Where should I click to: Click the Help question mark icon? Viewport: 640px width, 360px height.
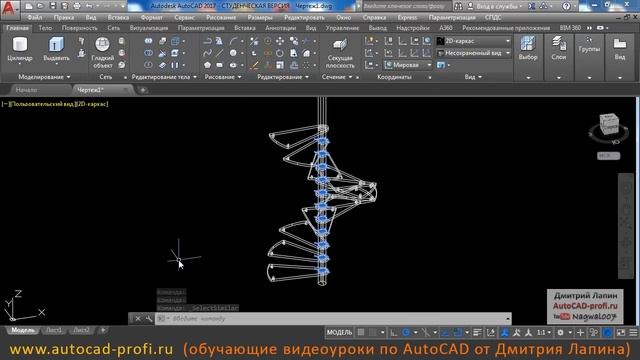click(566, 6)
